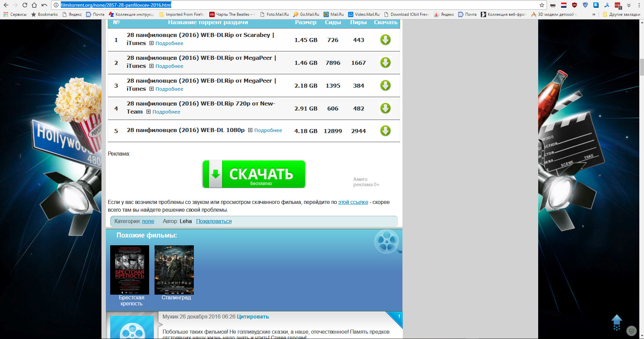Show hidden bookmarks with the chevron

[x=594, y=14]
